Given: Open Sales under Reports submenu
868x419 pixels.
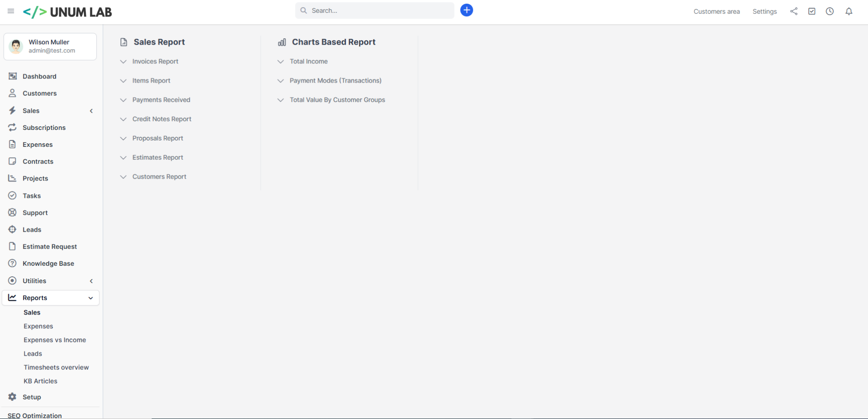Looking at the screenshot, I should pyautogui.click(x=32, y=312).
